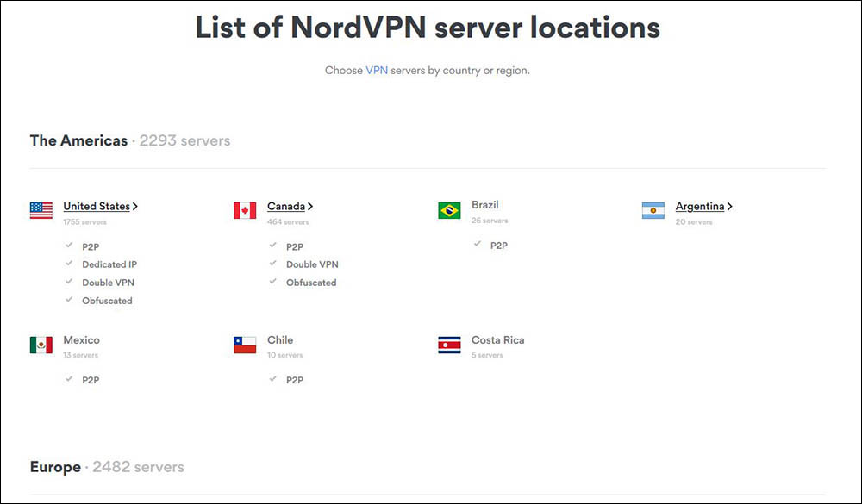Click the Argentina flag icon
The width and height of the screenshot is (862, 504).
653,209
